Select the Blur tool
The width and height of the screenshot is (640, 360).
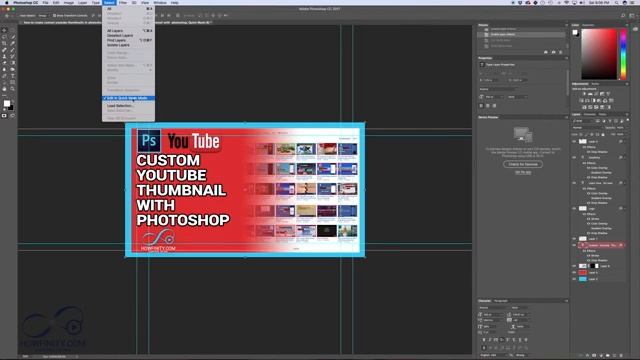click(x=4, y=69)
